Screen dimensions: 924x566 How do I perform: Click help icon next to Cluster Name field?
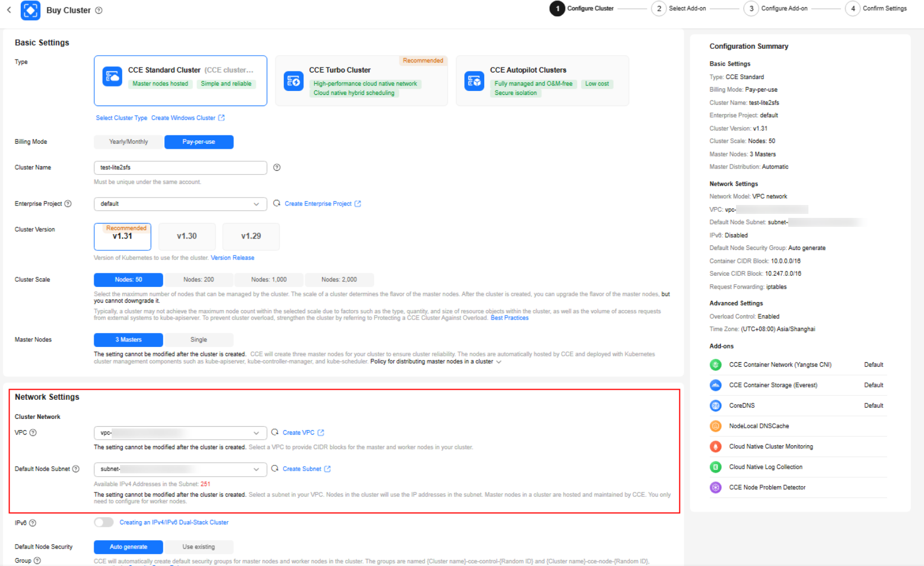[277, 167]
